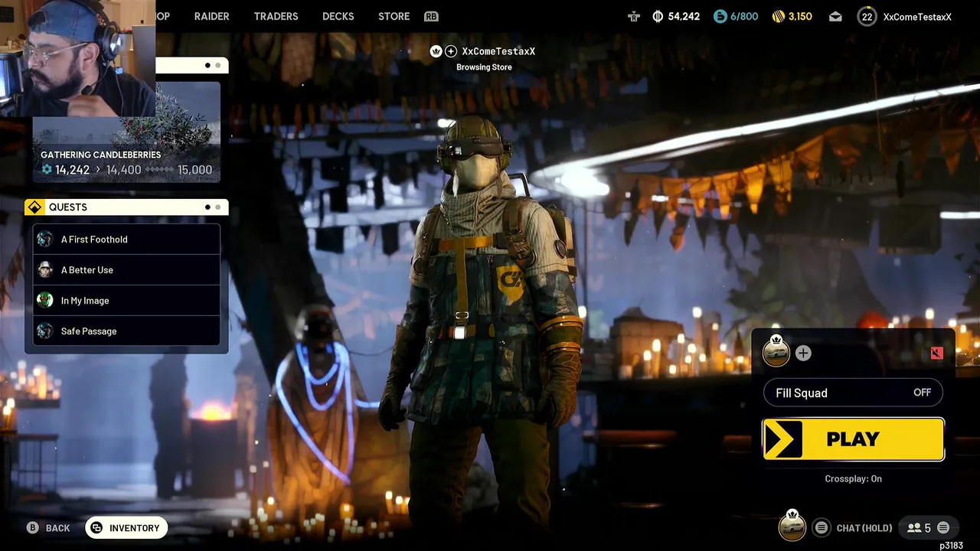Click the plus icon next to XxComeTestaxX name
The height and width of the screenshot is (551, 980).
click(451, 51)
